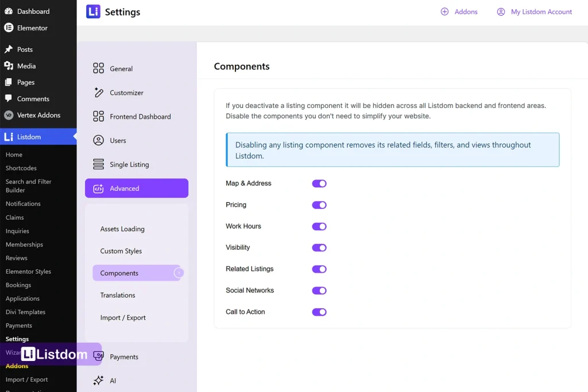
Task: Open Import / Export in WordPress sidebar
Action: (26, 379)
